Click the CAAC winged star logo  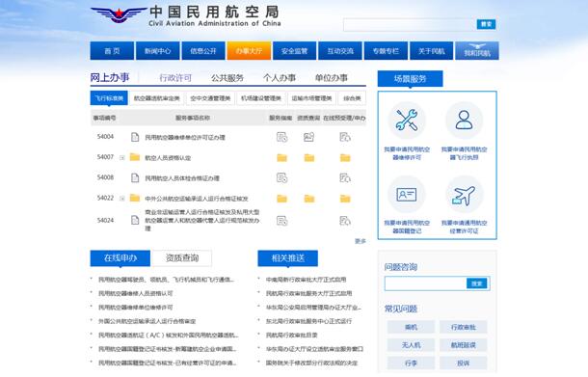coord(119,14)
